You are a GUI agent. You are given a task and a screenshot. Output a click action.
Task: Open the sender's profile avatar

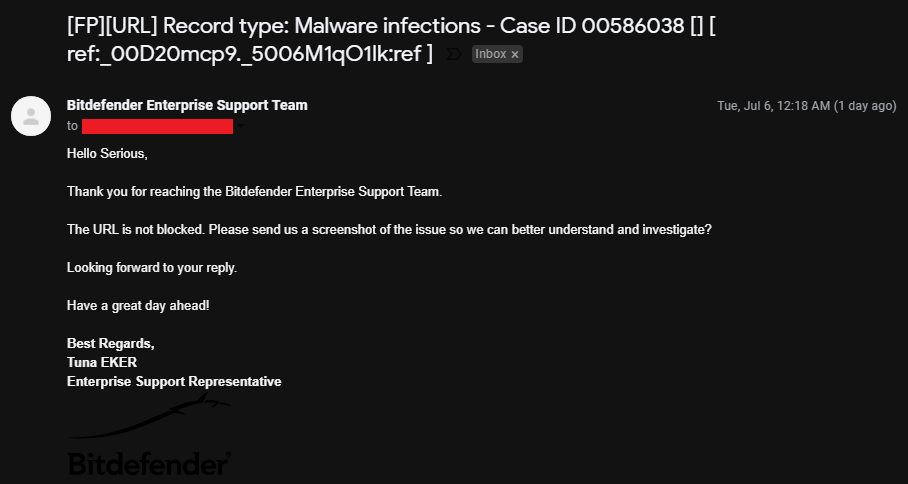31,115
